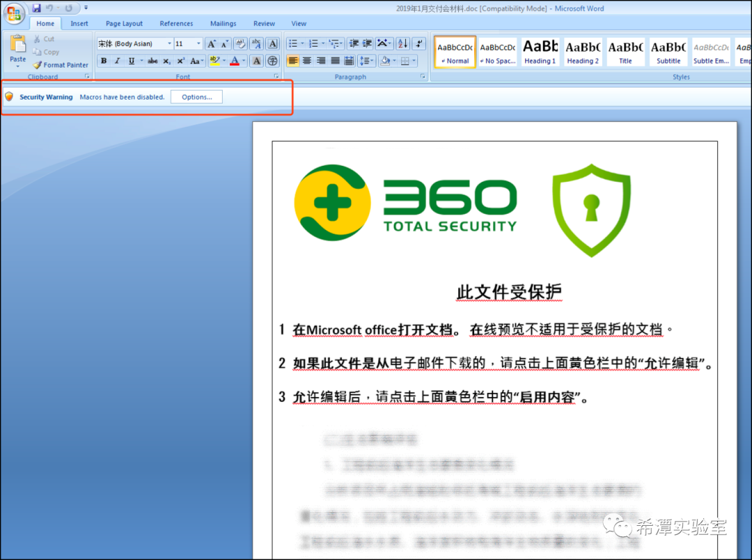The width and height of the screenshot is (752, 560).
Task: Shrink font size
Action: coord(224,44)
